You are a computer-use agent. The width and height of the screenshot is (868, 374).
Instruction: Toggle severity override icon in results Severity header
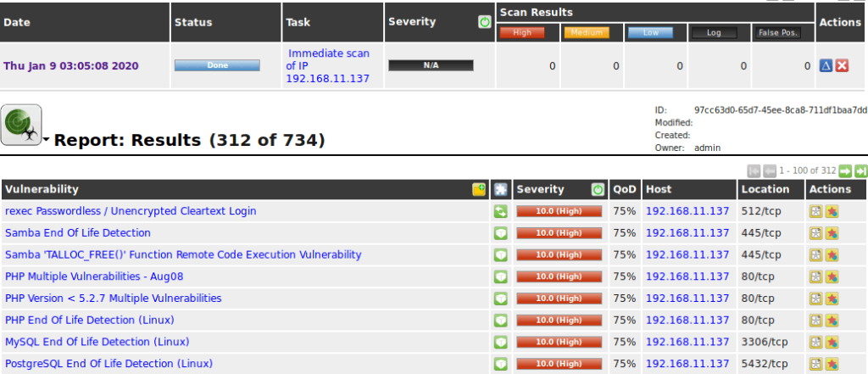(598, 189)
